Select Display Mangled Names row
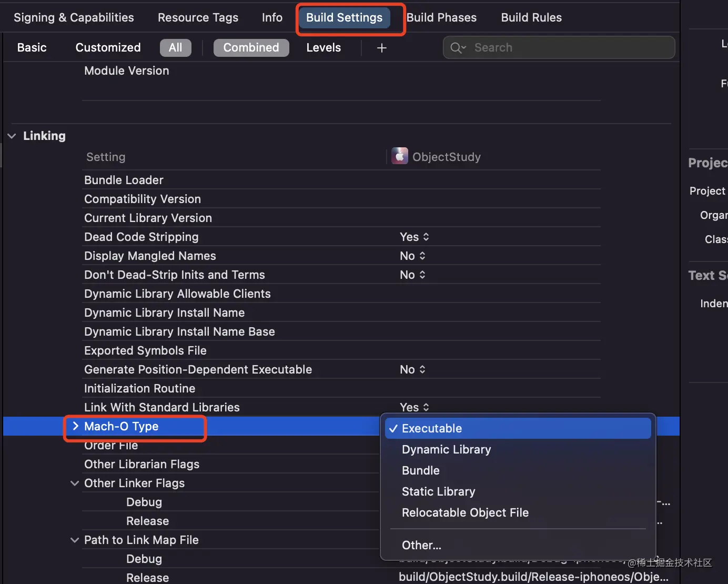The image size is (728, 584). (150, 256)
